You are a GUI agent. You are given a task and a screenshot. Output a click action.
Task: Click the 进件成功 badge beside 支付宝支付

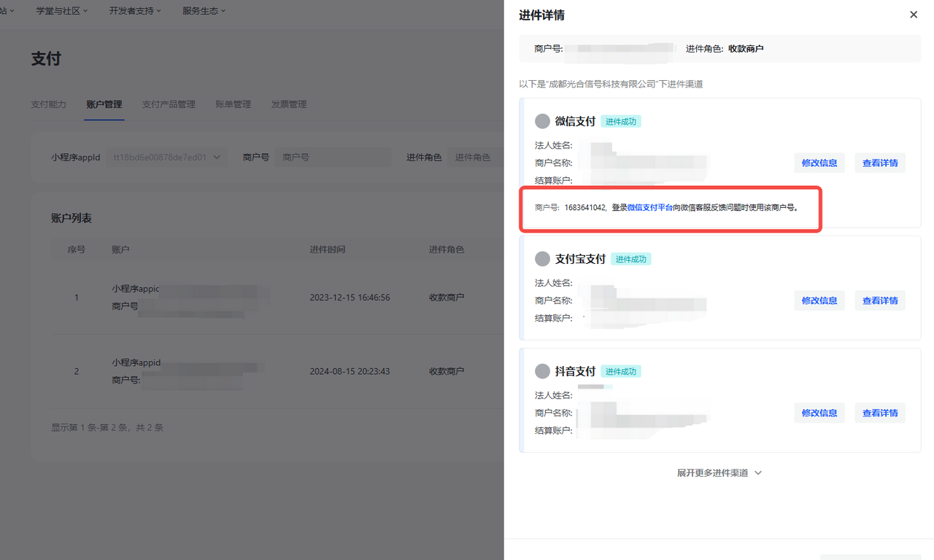coord(630,259)
